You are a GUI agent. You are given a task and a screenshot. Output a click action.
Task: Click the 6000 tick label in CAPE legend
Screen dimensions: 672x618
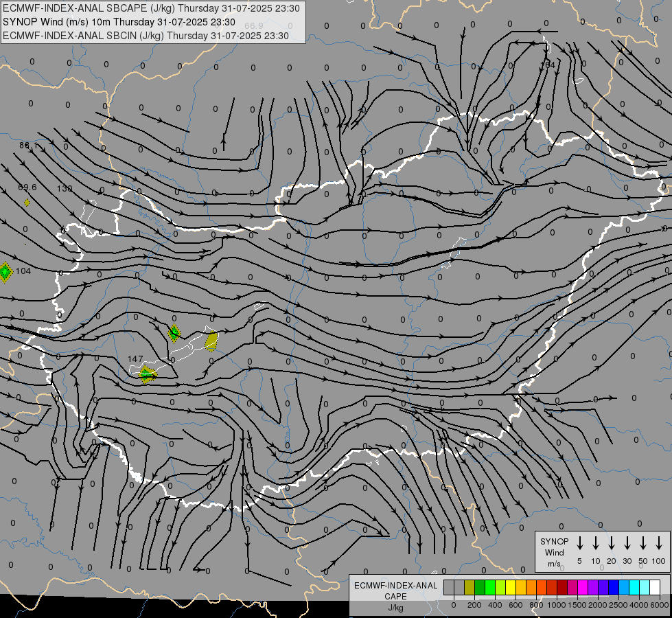coord(660,605)
